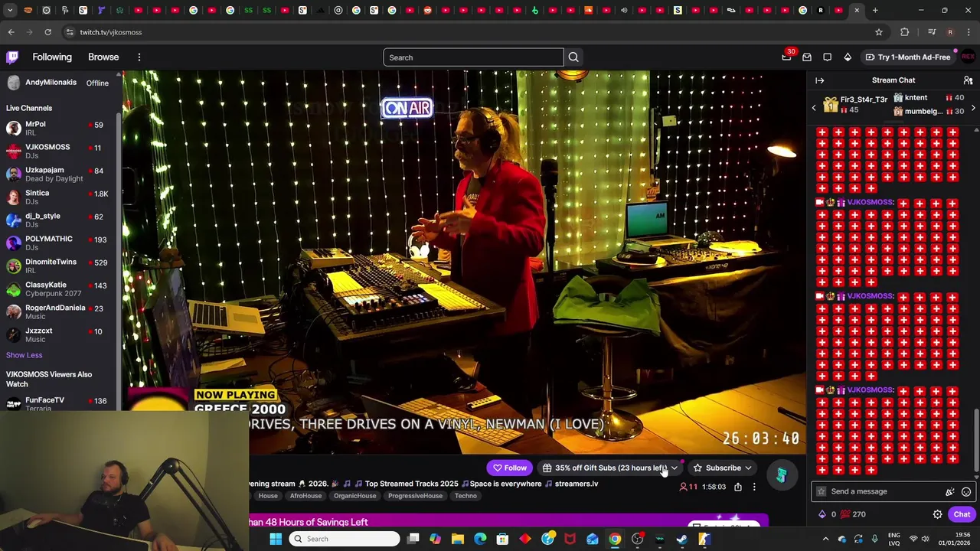Open the Windows Start button
The image size is (980, 551).
coord(276,539)
